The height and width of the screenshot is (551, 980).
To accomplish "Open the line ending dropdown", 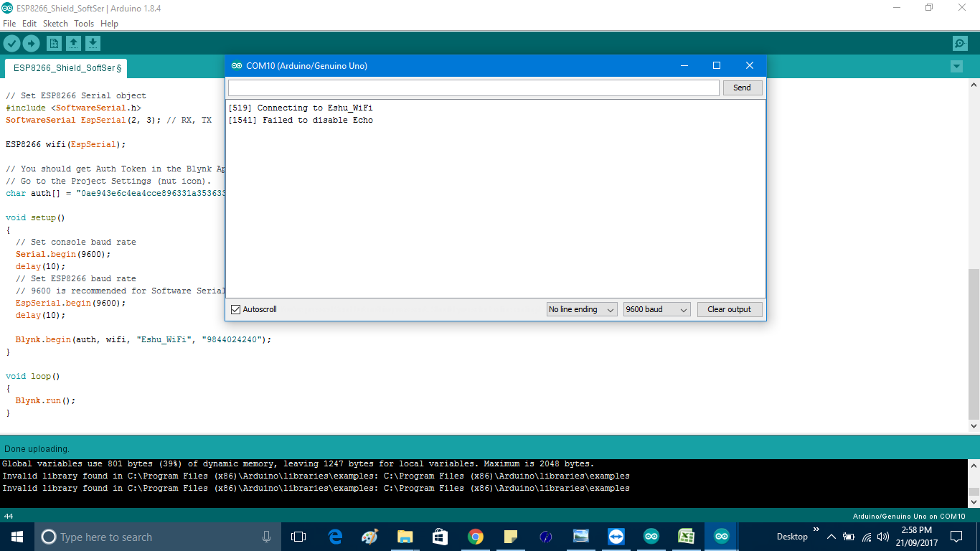I will coord(581,309).
